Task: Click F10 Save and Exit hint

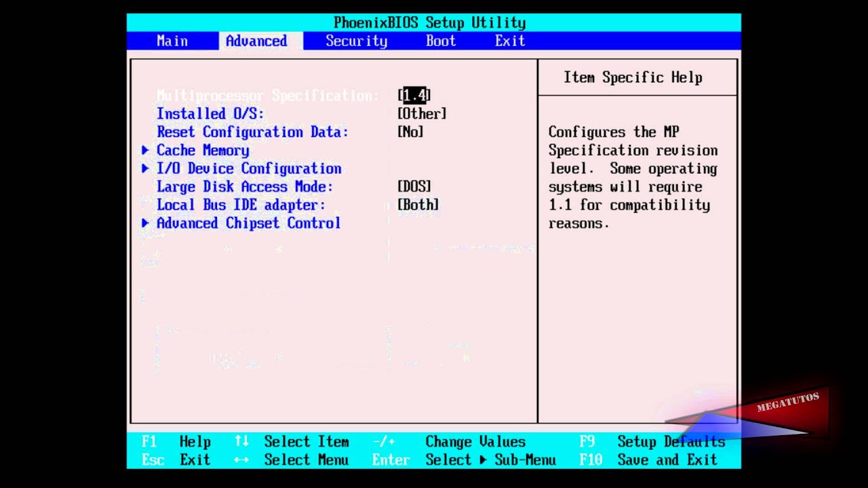Action: point(648,460)
